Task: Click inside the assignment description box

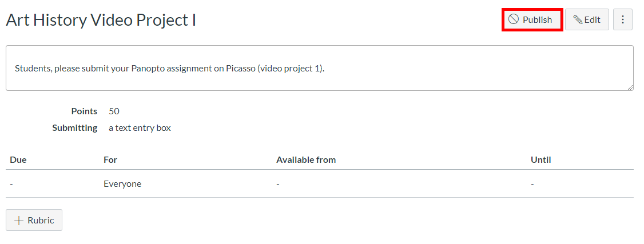Action: pyautogui.click(x=320, y=68)
